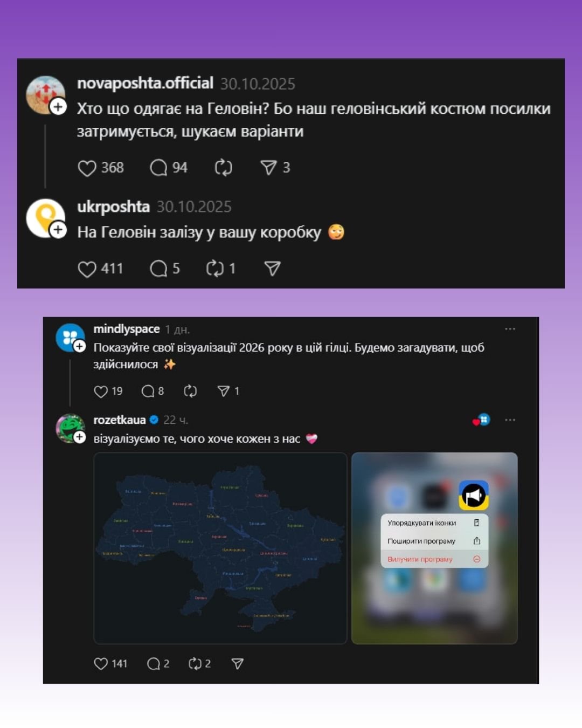Follow mindlyspace via avatar plus badge
582x728 pixels.
point(80,346)
